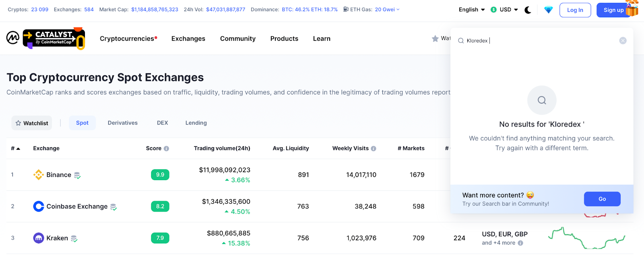Click the BTC ETH dominance link
The height and width of the screenshot is (258, 644).
click(x=310, y=10)
